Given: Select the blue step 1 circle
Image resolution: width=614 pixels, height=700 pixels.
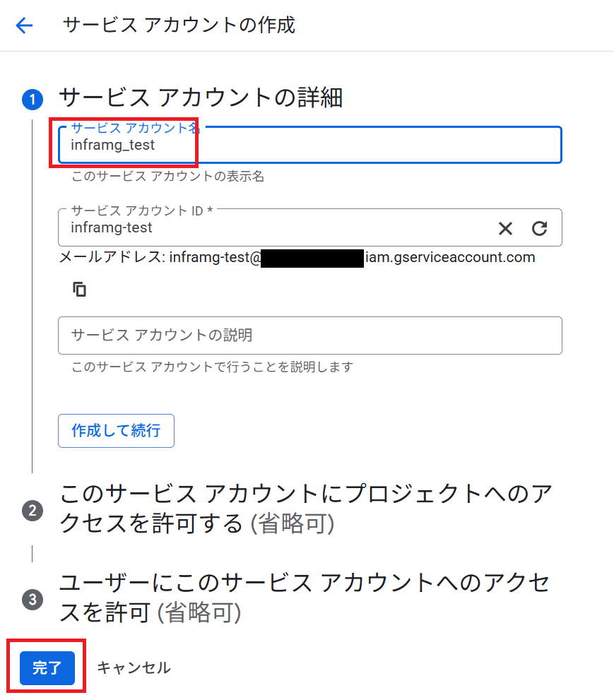Looking at the screenshot, I should tap(33, 99).
